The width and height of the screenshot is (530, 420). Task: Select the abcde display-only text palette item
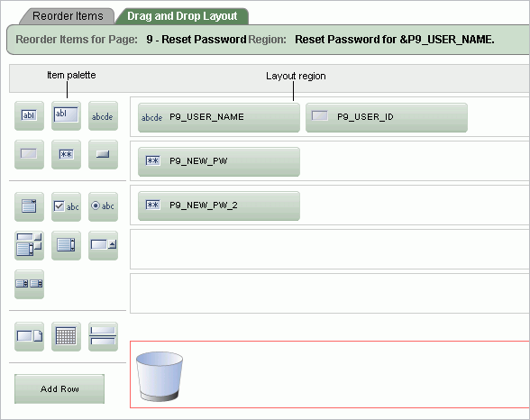pyautogui.click(x=103, y=115)
